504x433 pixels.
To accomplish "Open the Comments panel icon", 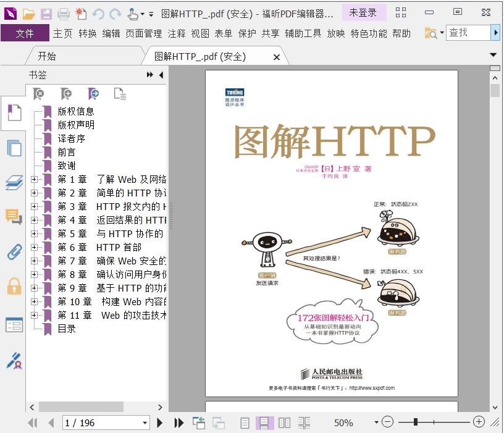I will [x=14, y=216].
